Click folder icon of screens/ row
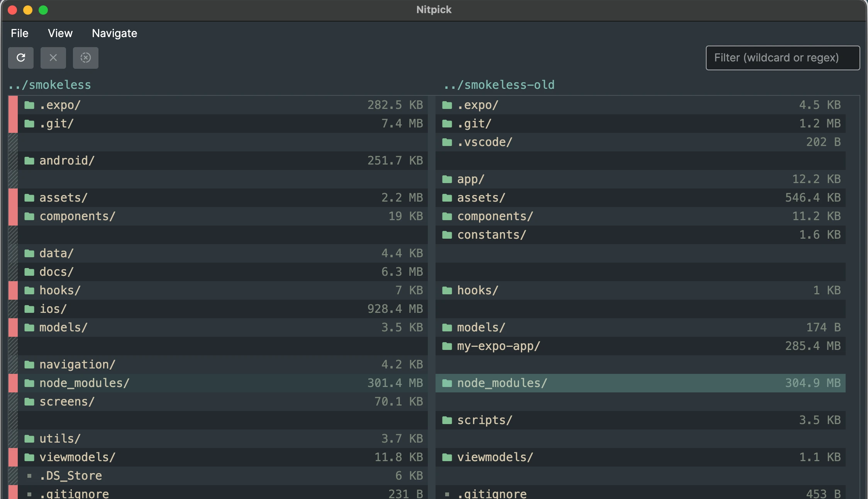The width and height of the screenshot is (868, 499). pyautogui.click(x=29, y=402)
